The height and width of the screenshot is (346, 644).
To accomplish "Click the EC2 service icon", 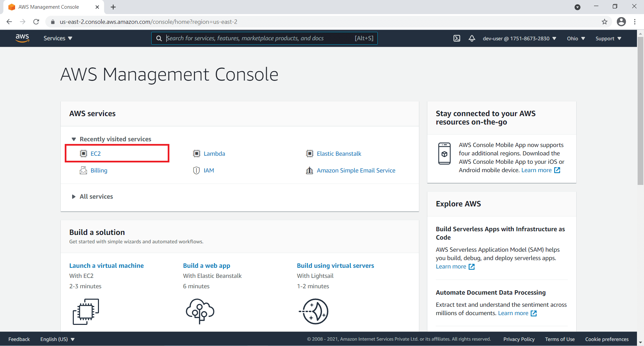I will [x=83, y=153].
